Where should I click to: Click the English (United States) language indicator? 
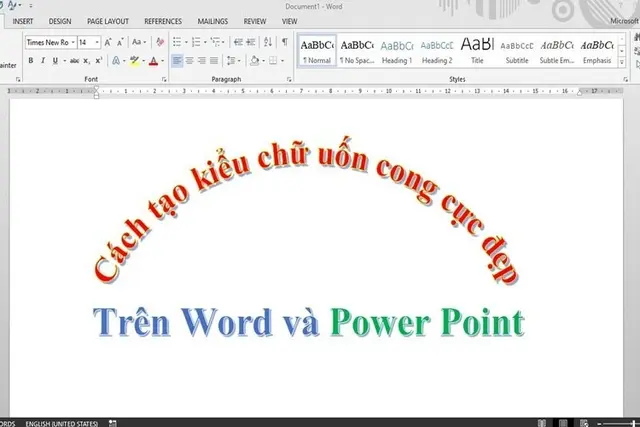click(62, 423)
